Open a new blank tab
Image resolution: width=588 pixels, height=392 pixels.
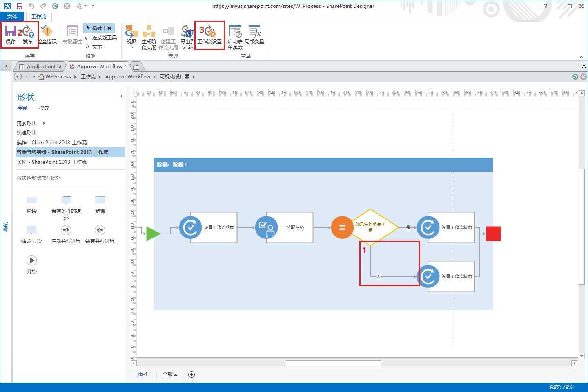(136, 67)
